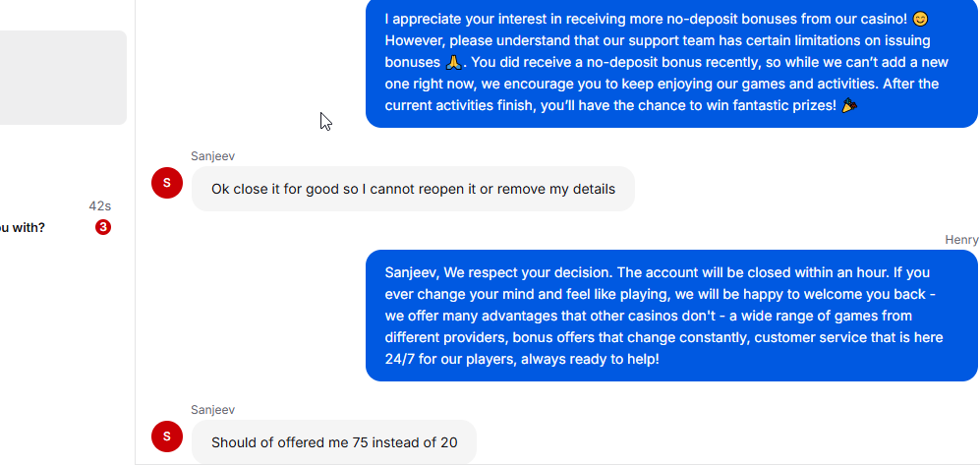The height and width of the screenshot is (465, 980).
Task: Click the red unread badge showing 3
Action: 103,227
